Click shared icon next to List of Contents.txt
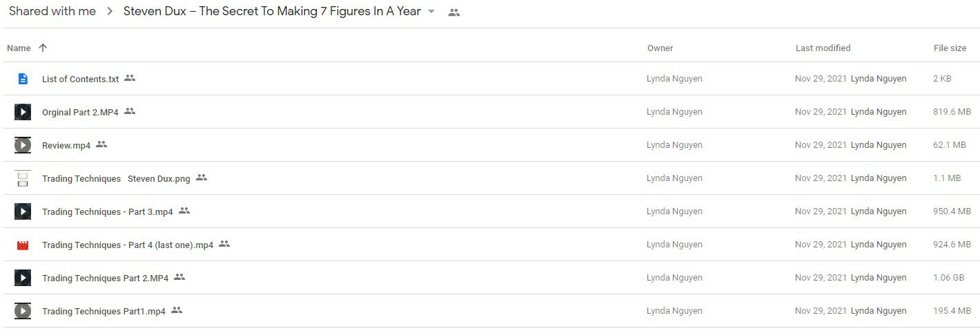Viewport: 980px width, 331px height. click(130, 78)
